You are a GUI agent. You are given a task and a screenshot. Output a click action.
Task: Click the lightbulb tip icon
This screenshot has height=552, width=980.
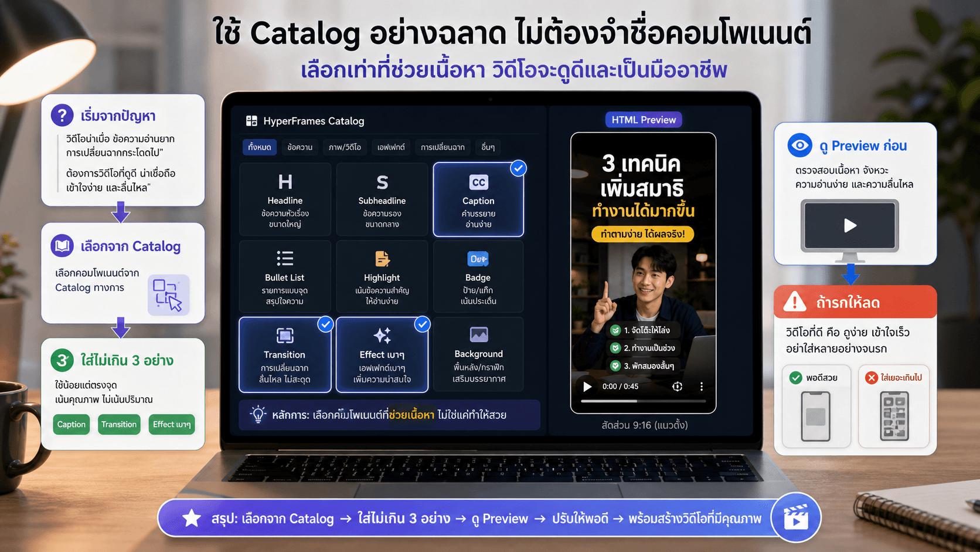(258, 414)
